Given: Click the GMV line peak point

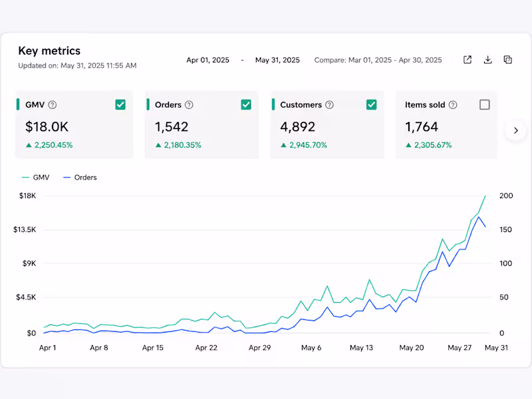Looking at the screenshot, I should coord(485,196).
